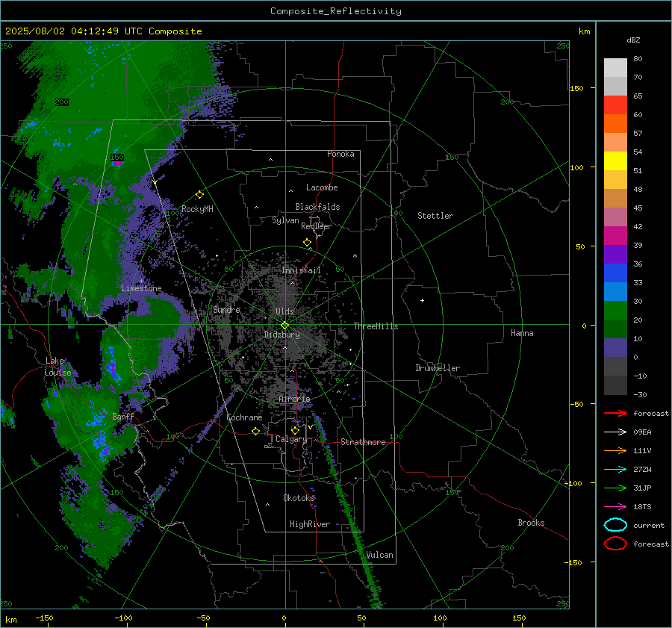Viewport: 672px width, 628px height.
Task: Click the red forecast arrow in legend
Action: coord(615,413)
